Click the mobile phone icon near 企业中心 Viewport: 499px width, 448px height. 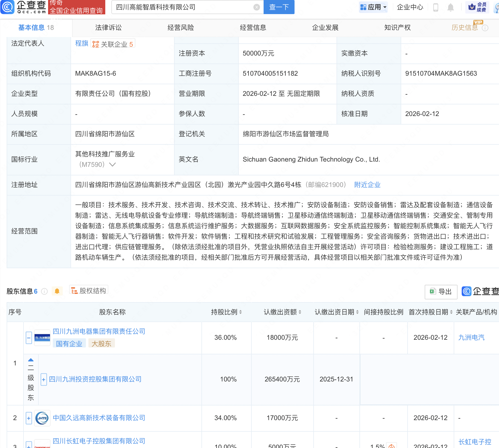click(x=436, y=7)
